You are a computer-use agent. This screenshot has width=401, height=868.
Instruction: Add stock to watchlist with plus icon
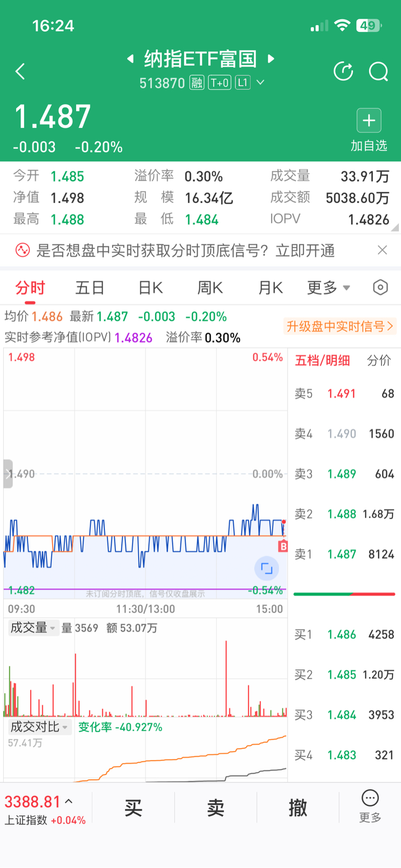point(369,121)
